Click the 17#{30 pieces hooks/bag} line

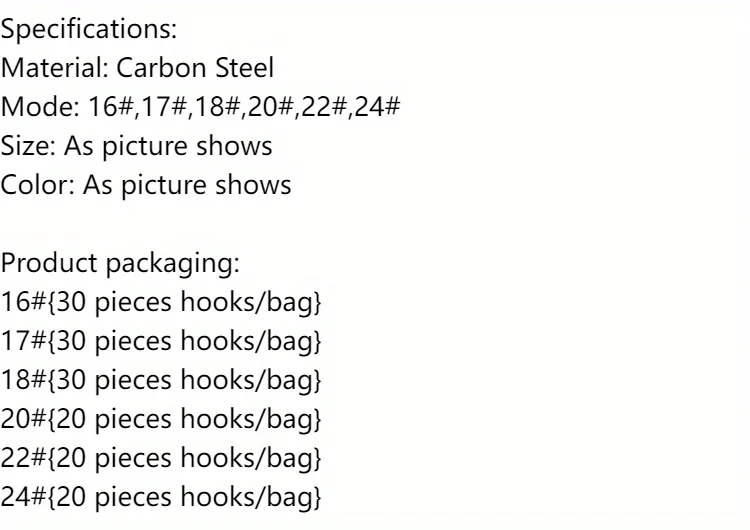(x=160, y=343)
